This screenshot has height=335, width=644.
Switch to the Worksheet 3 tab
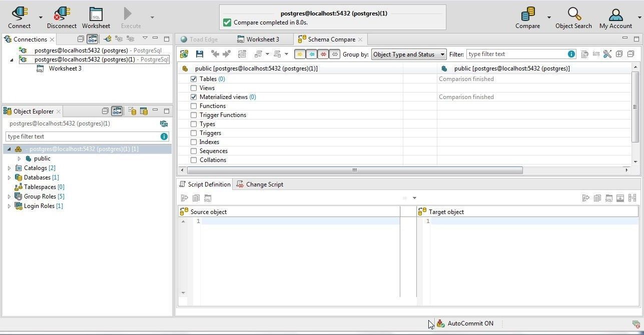(x=258, y=39)
